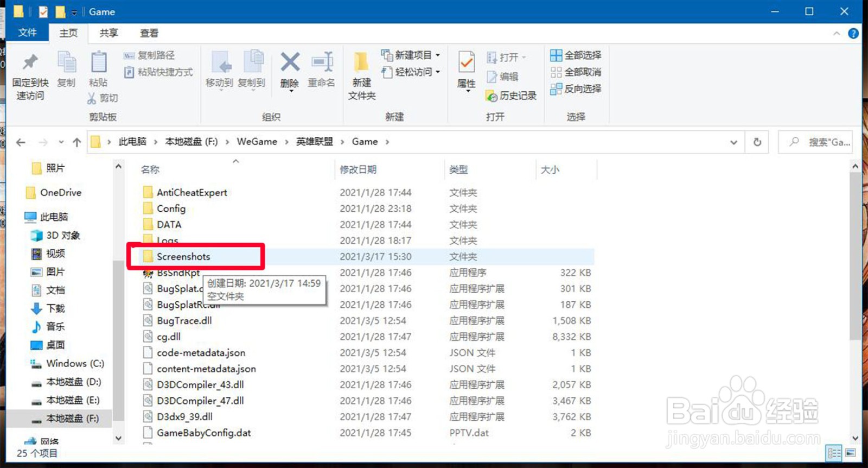Switch to details view layout icon
The width and height of the screenshot is (868, 468).
coord(834,453)
